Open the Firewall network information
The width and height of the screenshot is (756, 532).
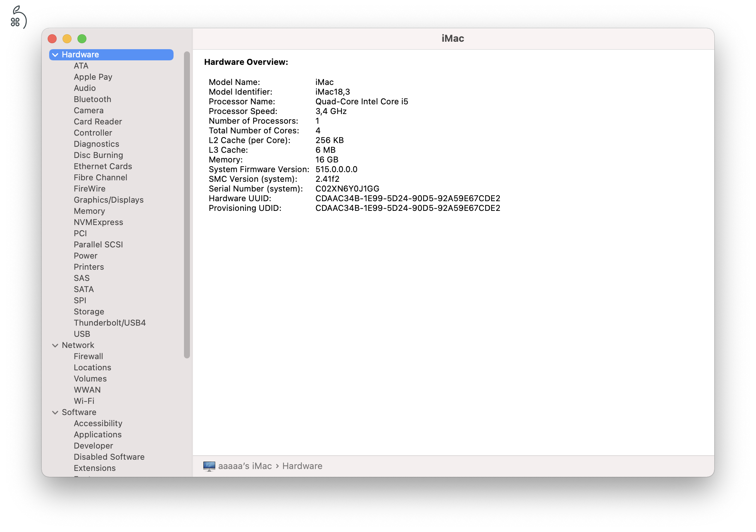pyautogui.click(x=88, y=356)
